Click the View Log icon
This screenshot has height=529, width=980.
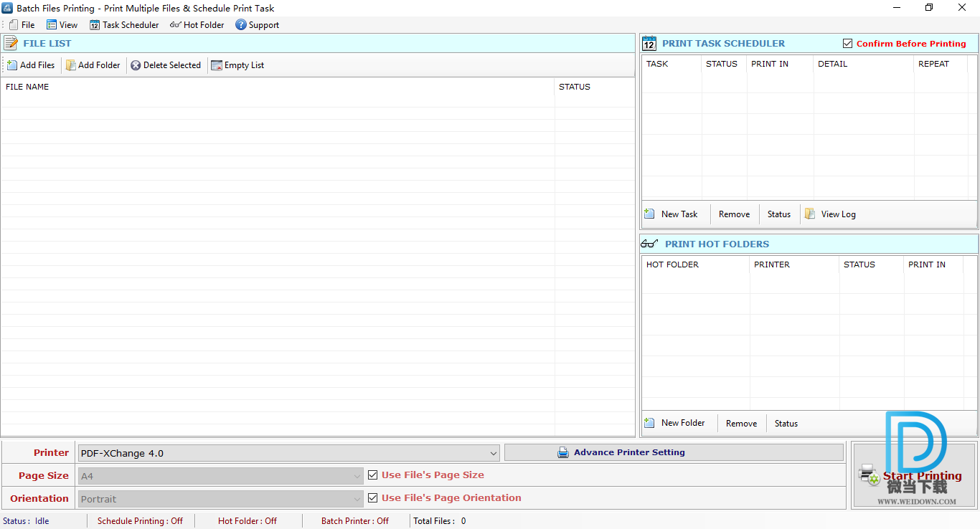pyautogui.click(x=810, y=214)
